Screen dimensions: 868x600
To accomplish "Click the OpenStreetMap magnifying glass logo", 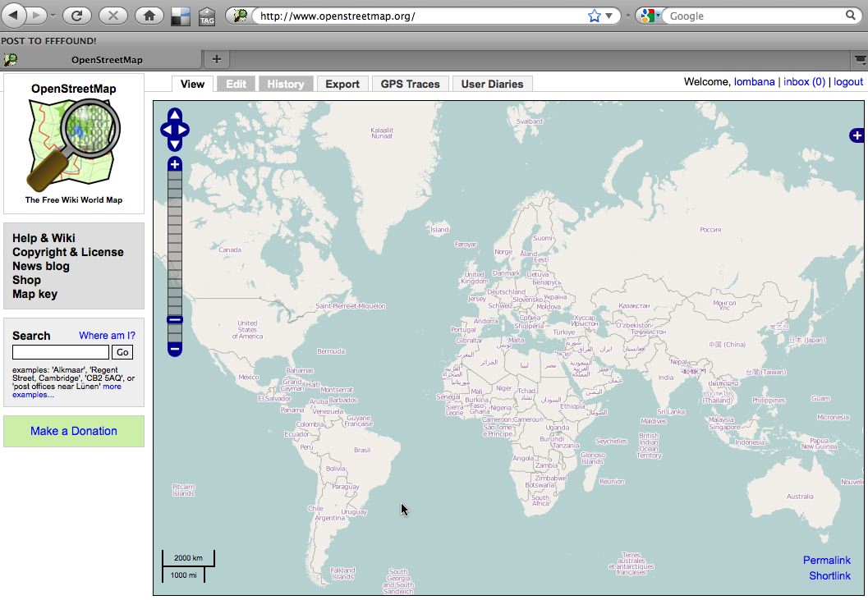I will [x=74, y=144].
